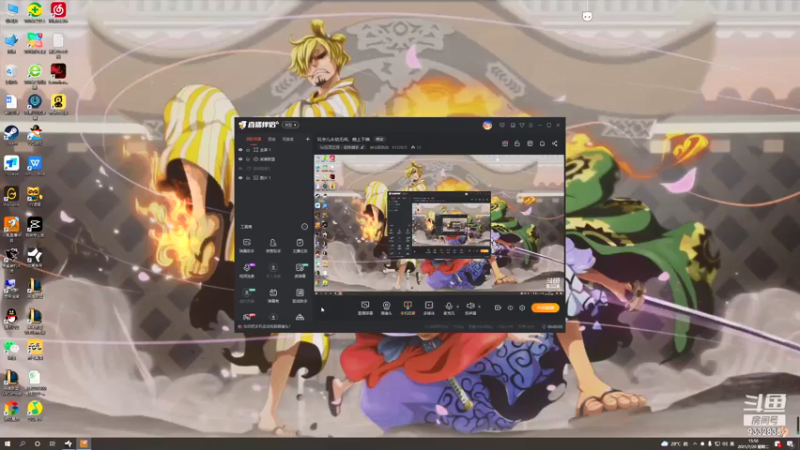Show the dimmed third source layer
800x450 pixels.
pos(240,168)
